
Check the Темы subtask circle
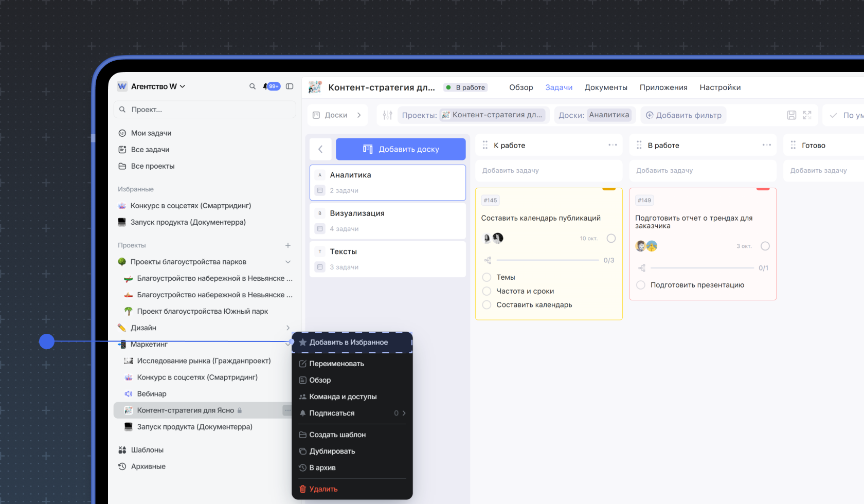487,277
